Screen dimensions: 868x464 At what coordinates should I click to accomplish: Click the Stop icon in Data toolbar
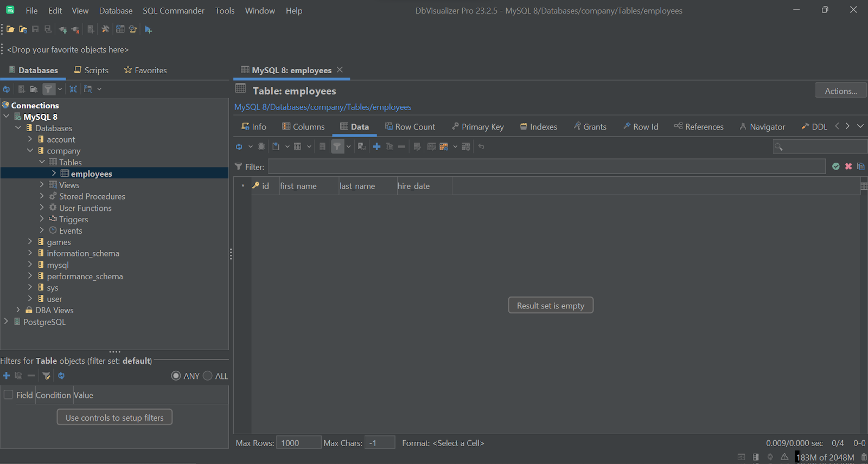tap(261, 147)
